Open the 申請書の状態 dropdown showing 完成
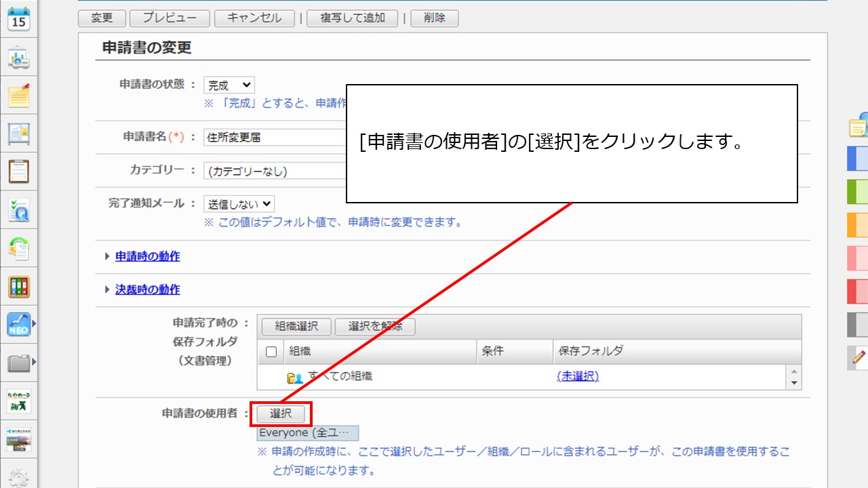868x488 pixels. 229,84
